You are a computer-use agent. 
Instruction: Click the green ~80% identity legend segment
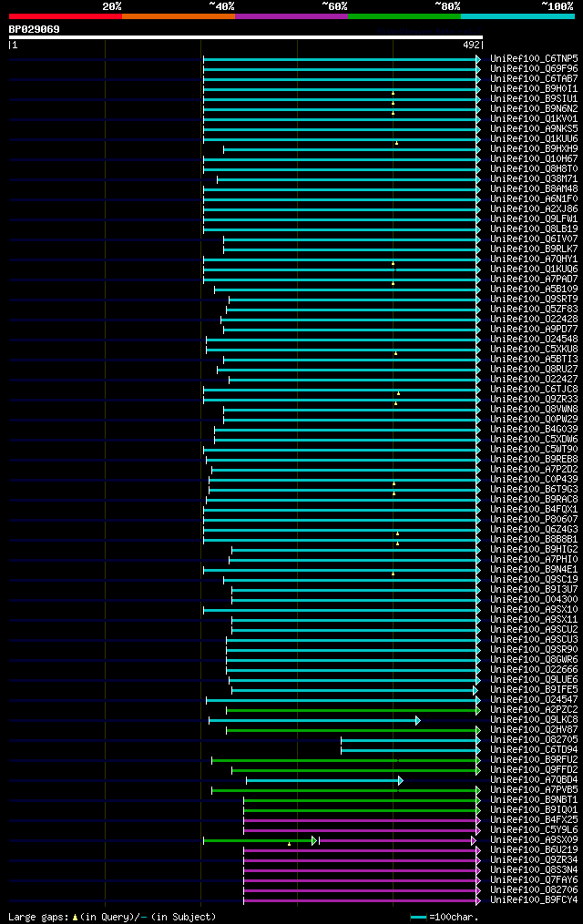(404, 16)
